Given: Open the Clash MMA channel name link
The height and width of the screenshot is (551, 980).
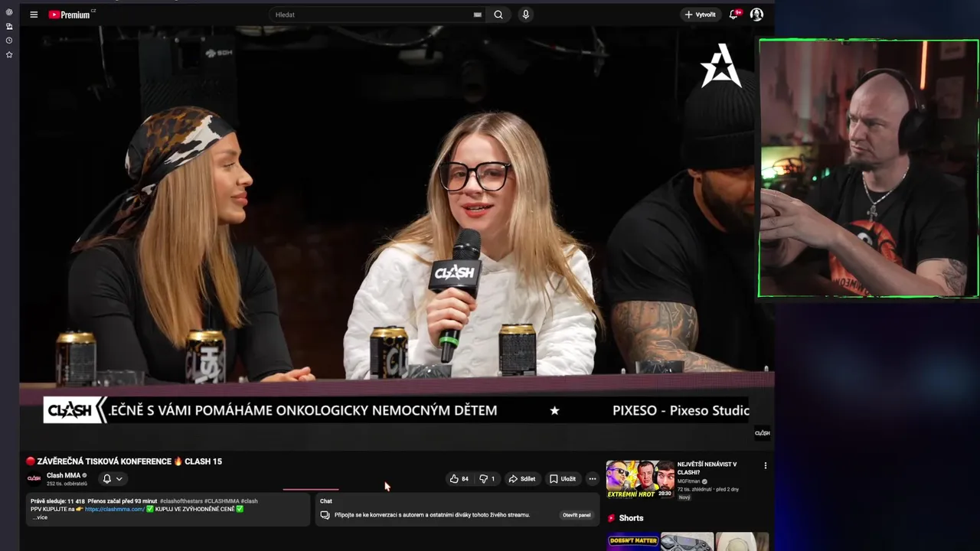Looking at the screenshot, I should (64, 475).
